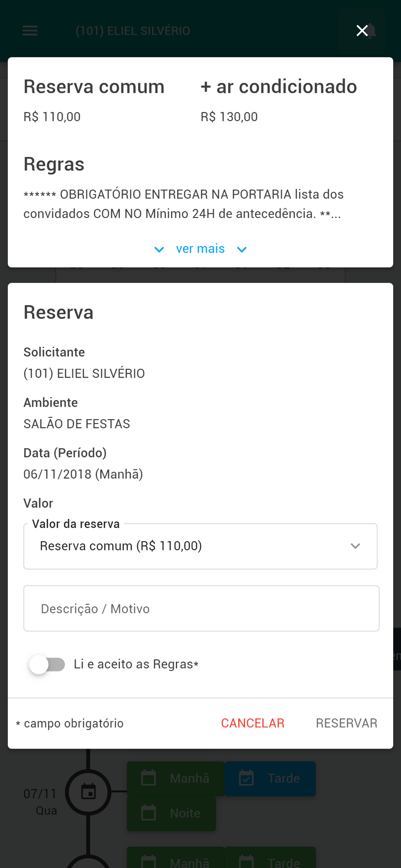Click the RESERVAR button
The height and width of the screenshot is (868, 401).
[346, 723]
